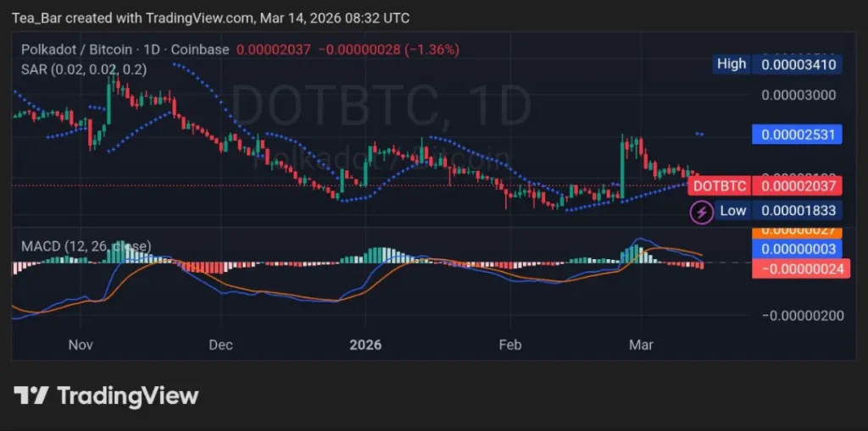Viewport: 868px width, 431px height.
Task: Open the MACD (12, 26, close) indicator legend
Action: 86,246
